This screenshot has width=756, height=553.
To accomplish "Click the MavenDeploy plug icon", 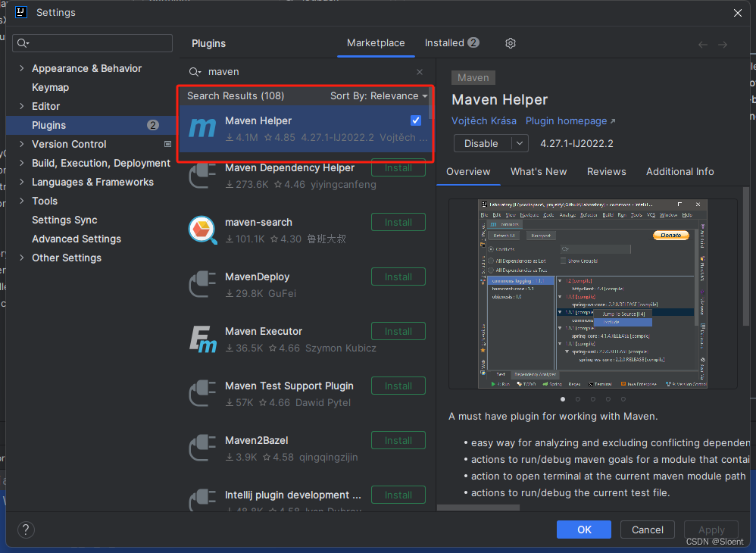I will coord(202,285).
